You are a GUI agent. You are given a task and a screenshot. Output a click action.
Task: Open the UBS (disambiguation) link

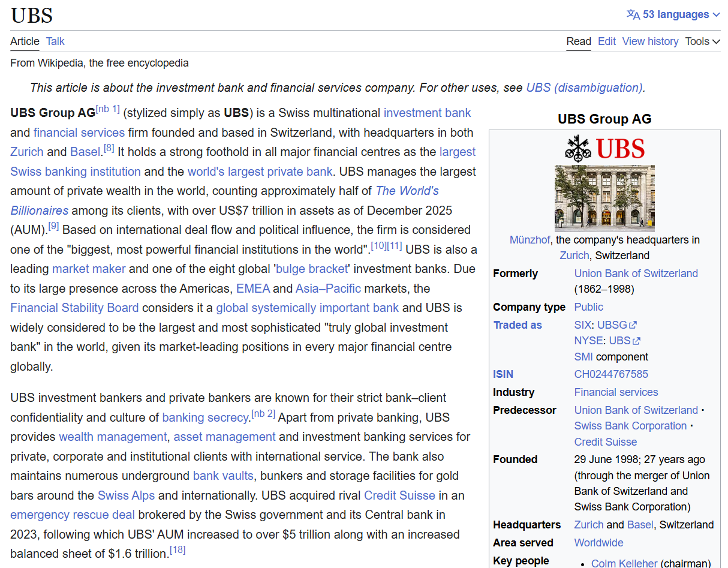coord(584,88)
